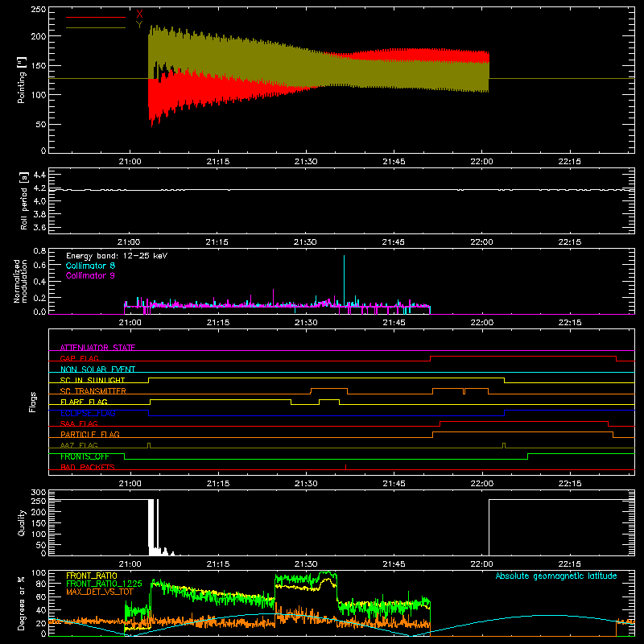Click the SAA_FLAG label
Viewport: 644px width, 644px height.
pos(79,423)
